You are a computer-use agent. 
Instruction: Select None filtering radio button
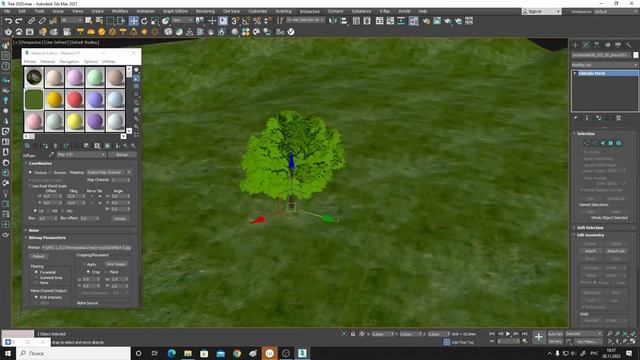[36, 282]
